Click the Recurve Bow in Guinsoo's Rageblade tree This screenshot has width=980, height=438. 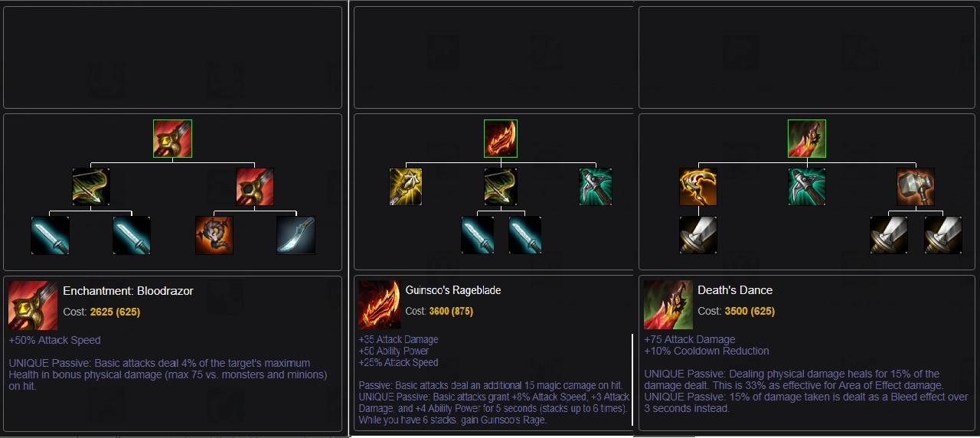(501, 187)
